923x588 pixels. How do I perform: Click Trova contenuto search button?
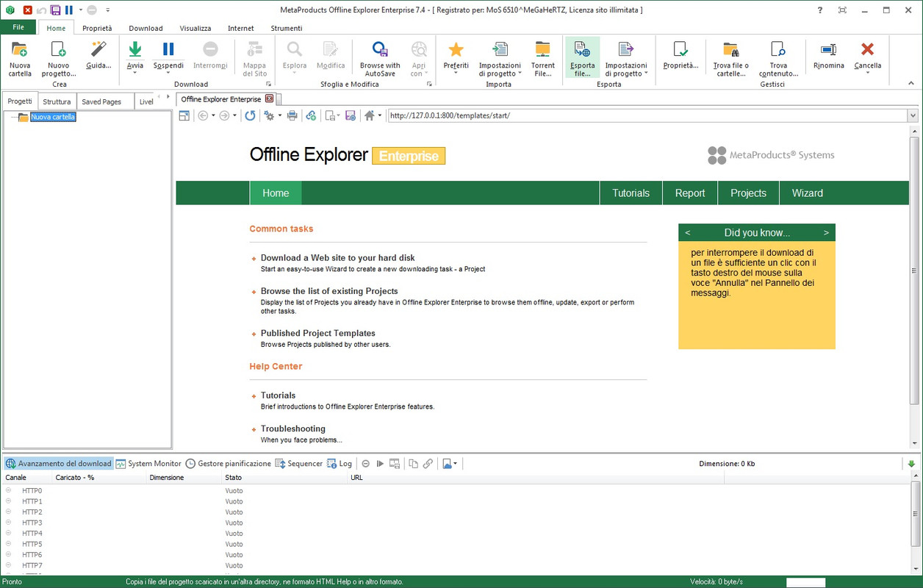778,59
